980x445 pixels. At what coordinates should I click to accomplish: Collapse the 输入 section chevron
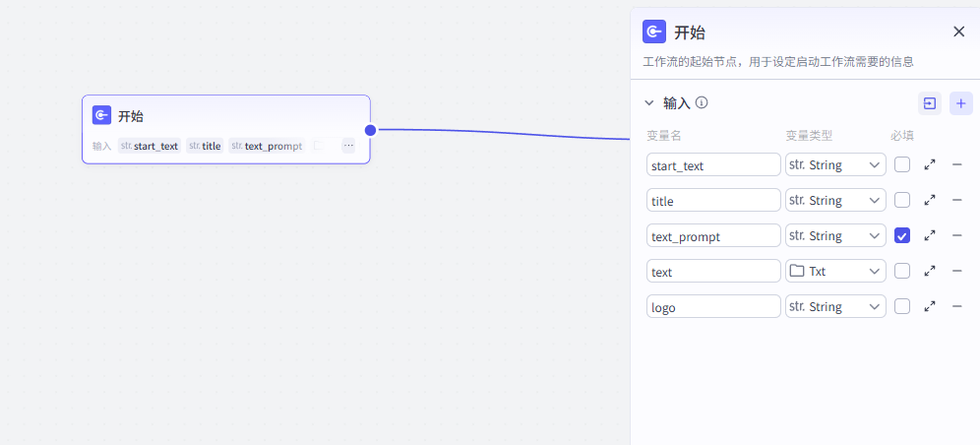649,102
